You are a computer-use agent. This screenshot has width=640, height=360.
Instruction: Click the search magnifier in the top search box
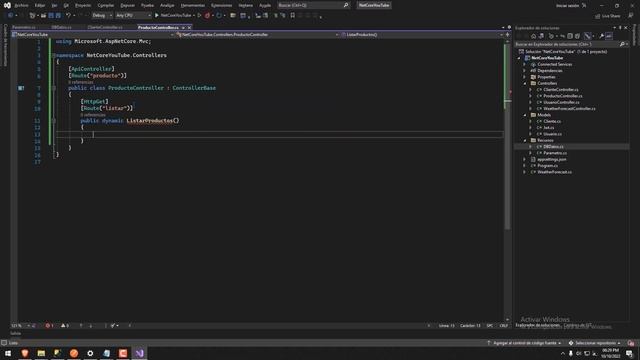[x=346, y=5]
